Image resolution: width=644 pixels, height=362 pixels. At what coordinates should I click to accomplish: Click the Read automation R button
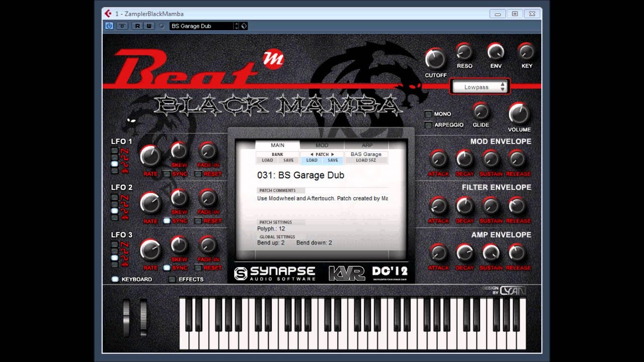(137, 26)
